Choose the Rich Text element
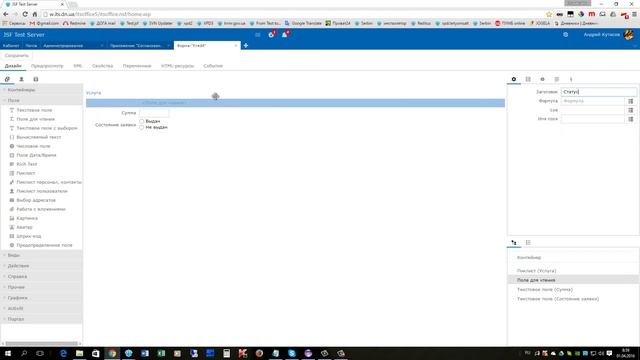 27,164
